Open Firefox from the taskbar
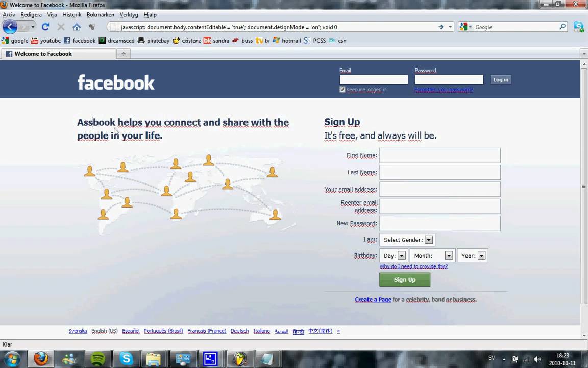The image size is (588, 368). (x=41, y=359)
